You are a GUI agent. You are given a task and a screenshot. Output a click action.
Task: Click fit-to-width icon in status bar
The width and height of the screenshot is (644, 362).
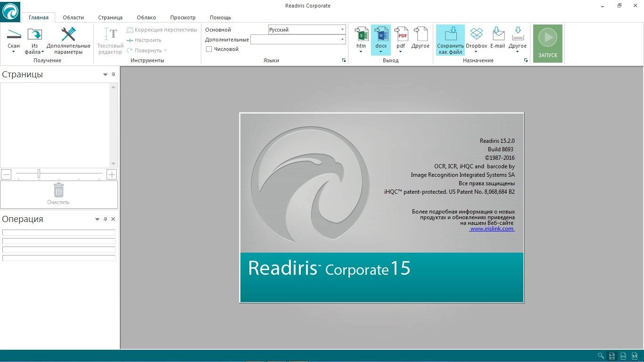click(623, 356)
